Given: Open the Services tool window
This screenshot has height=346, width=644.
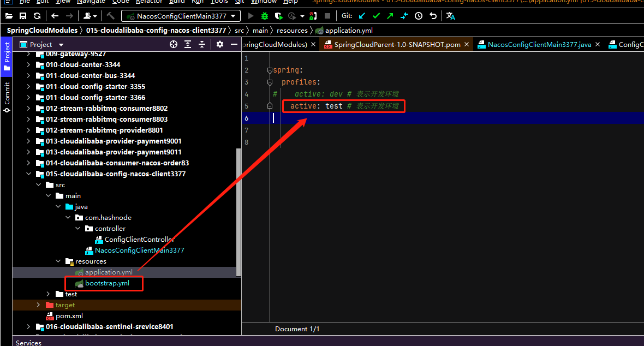Looking at the screenshot, I should coord(28,343).
